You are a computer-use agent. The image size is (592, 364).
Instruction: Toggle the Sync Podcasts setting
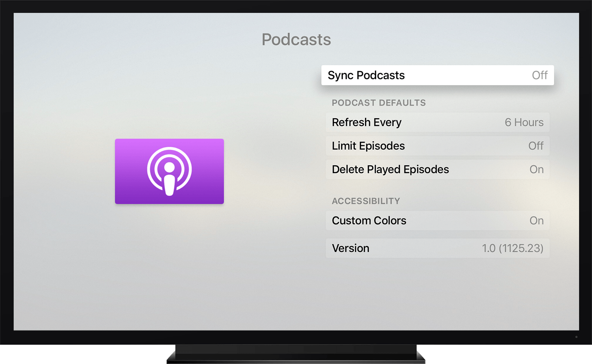(x=438, y=75)
